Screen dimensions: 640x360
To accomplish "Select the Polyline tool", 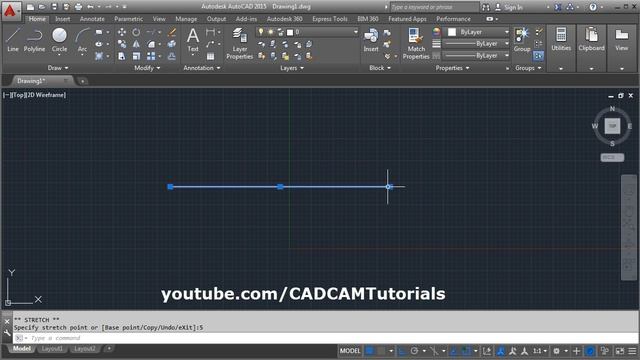I will tap(34, 40).
